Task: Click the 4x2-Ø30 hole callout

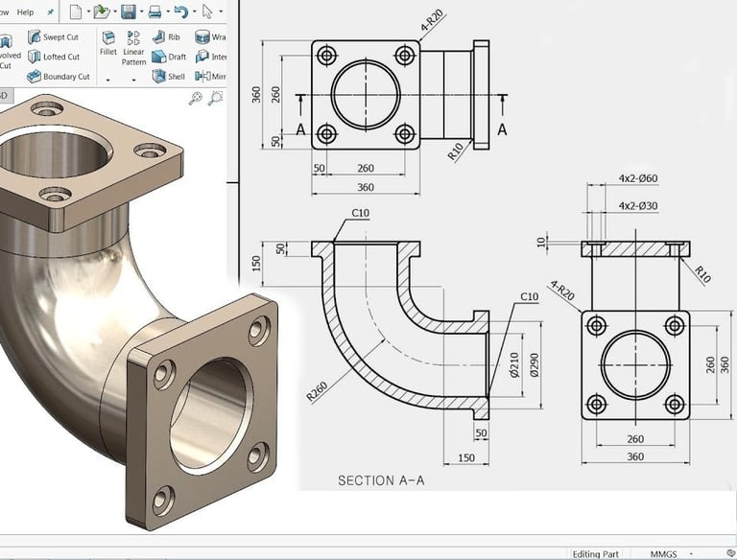Action: tap(638, 206)
